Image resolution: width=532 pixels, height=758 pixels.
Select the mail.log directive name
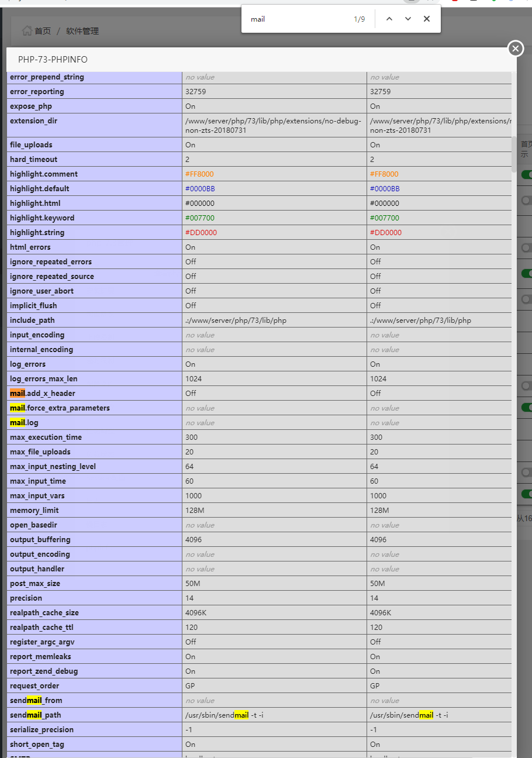(24, 422)
